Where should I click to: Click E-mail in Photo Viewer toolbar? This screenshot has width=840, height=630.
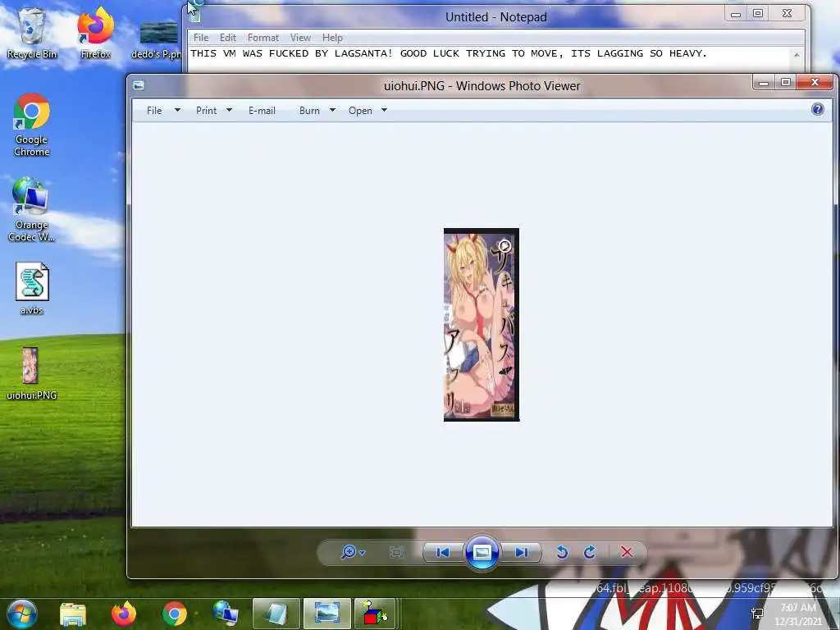pos(262,111)
